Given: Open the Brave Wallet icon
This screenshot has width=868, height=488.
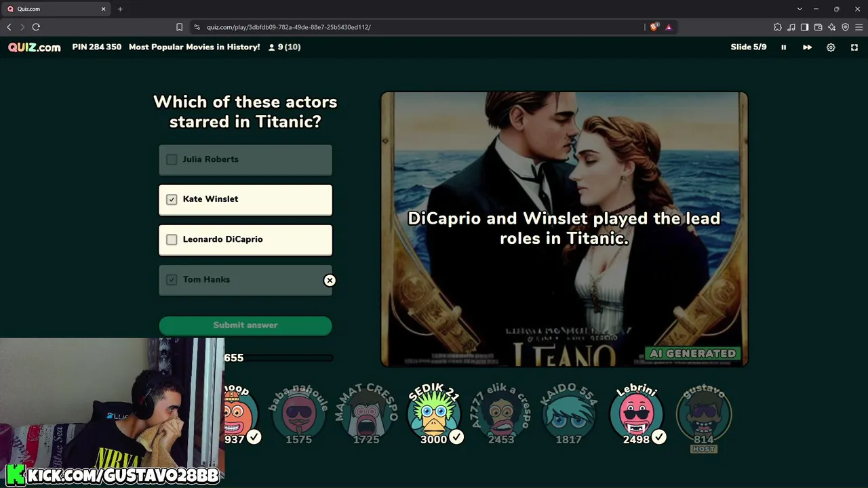Looking at the screenshot, I should click(818, 27).
